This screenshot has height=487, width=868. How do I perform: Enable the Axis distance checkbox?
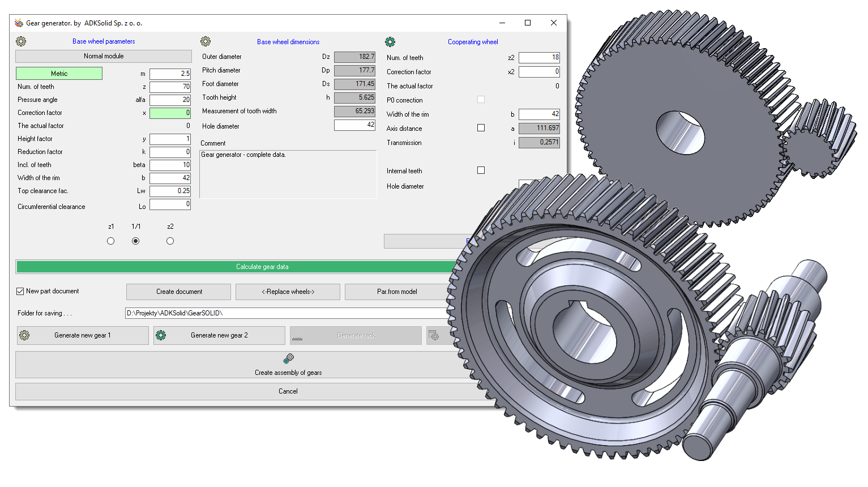481,128
